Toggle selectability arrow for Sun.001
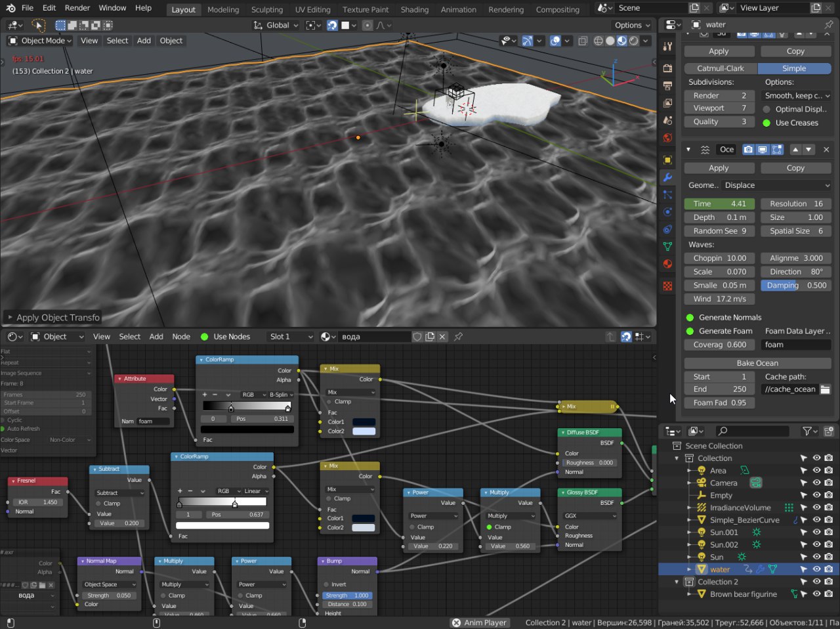840x629 pixels. [804, 532]
